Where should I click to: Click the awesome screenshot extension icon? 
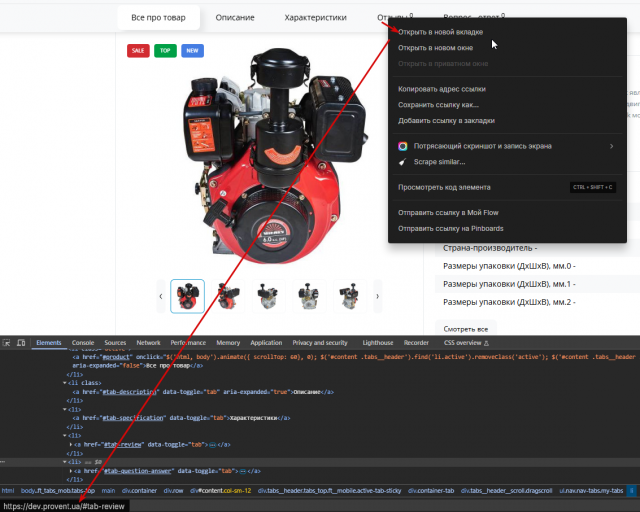(x=402, y=146)
